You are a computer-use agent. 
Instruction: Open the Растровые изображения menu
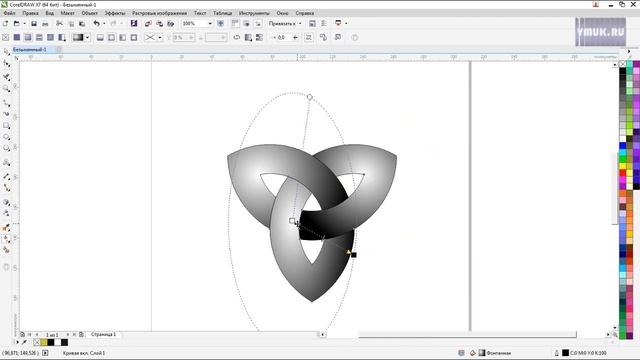coord(159,13)
